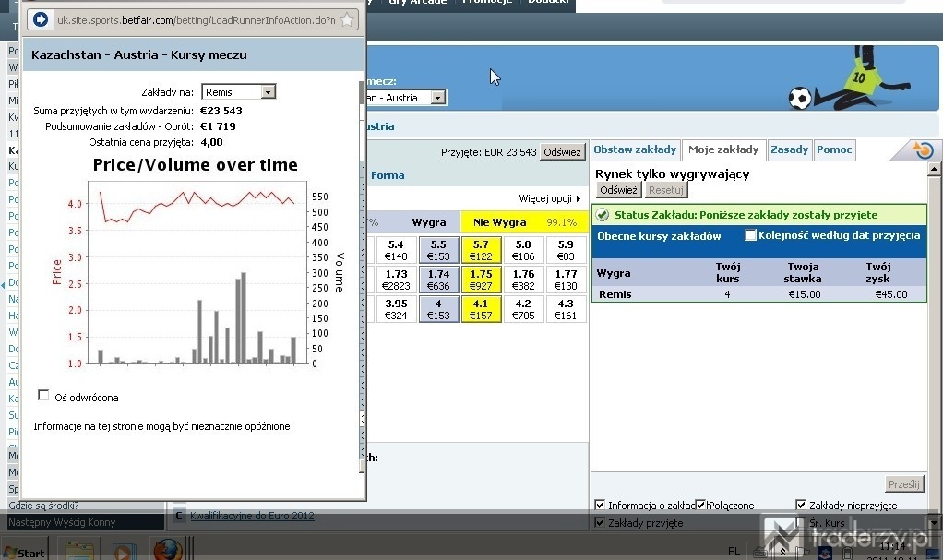Uncheck 'Zakłady nieprzyjęte' checkbox
This screenshot has height=560, width=943.
(x=801, y=505)
